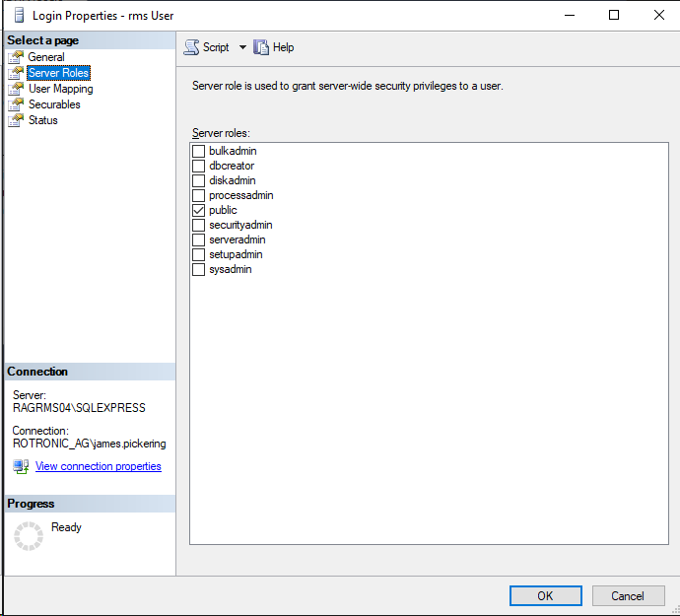
Task: Click the resize grip in dialog corner
Action: pos(676,611)
